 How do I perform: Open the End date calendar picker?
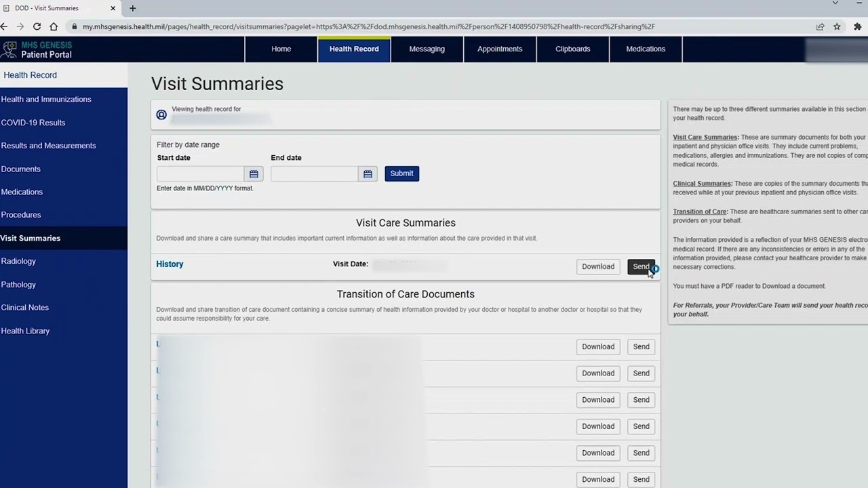click(x=368, y=174)
